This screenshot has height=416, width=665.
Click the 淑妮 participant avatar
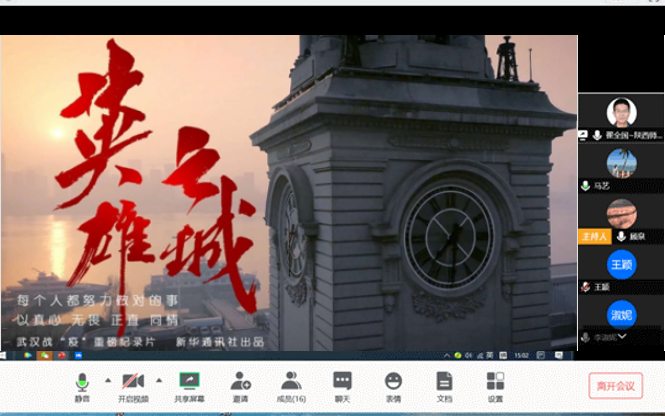click(x=621, y=314)
